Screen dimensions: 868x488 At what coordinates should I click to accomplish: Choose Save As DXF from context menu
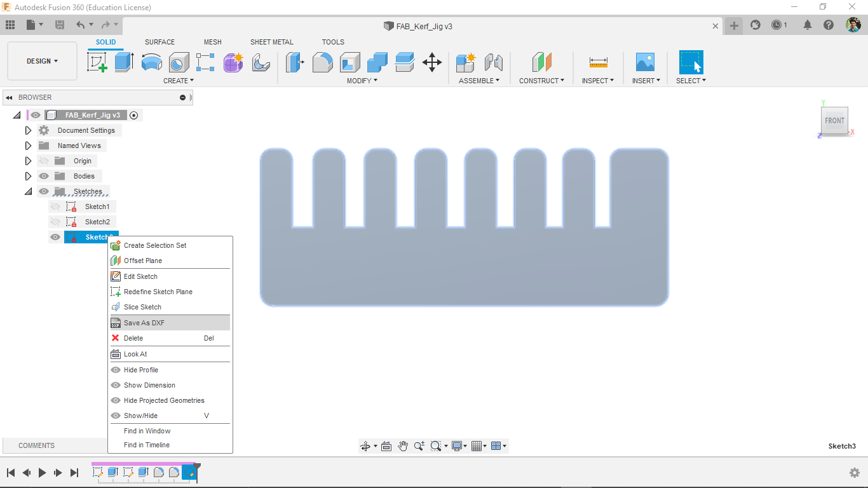[170, 323]
